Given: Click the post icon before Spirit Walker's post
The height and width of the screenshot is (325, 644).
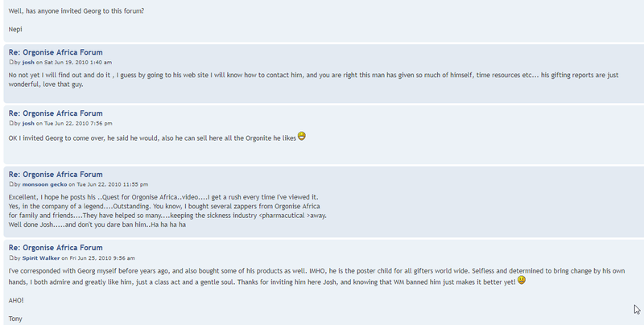Looking at the screenshot, I should point(11,257).
